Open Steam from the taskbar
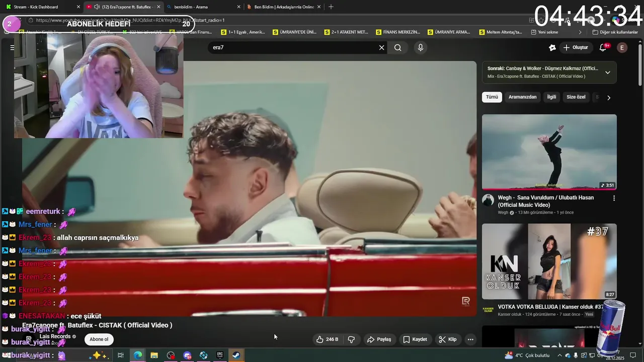Viewport: 644px width, 362px height. tap(236, 355)
